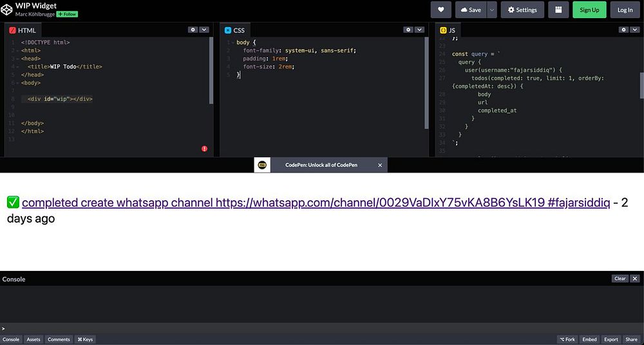
Task: Select the CSS editor tab
Action: [234, 30]
